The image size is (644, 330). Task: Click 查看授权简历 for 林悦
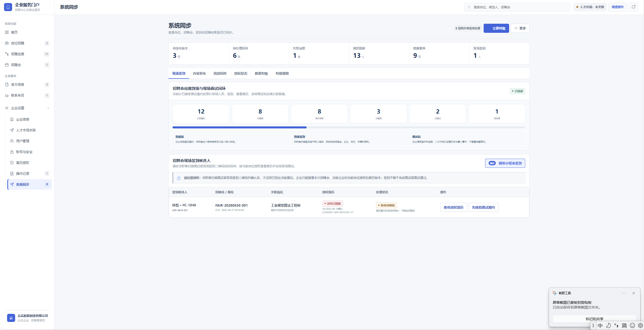pos(453,207)
